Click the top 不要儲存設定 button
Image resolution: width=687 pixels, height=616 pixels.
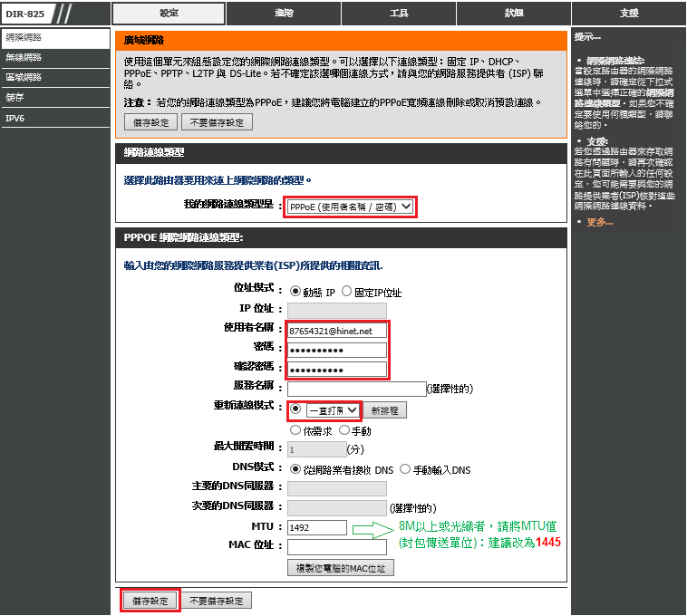coord(217,122)
